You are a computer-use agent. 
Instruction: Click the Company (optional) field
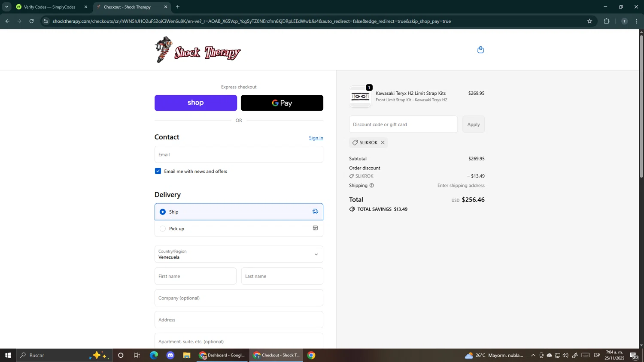[239, 298]
